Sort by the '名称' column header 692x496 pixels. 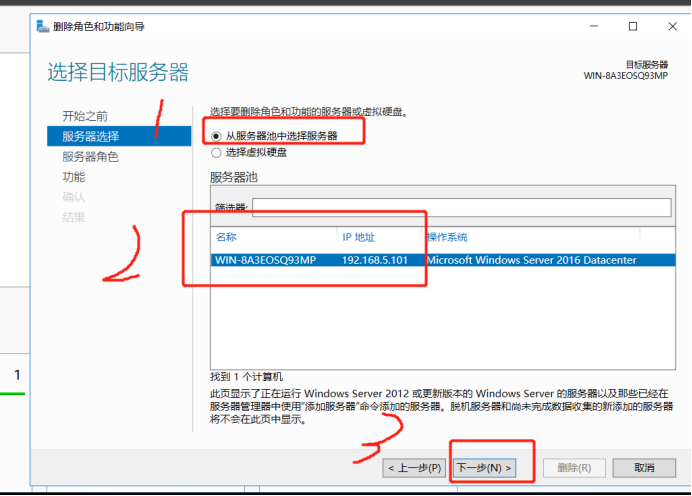(226, 237)
